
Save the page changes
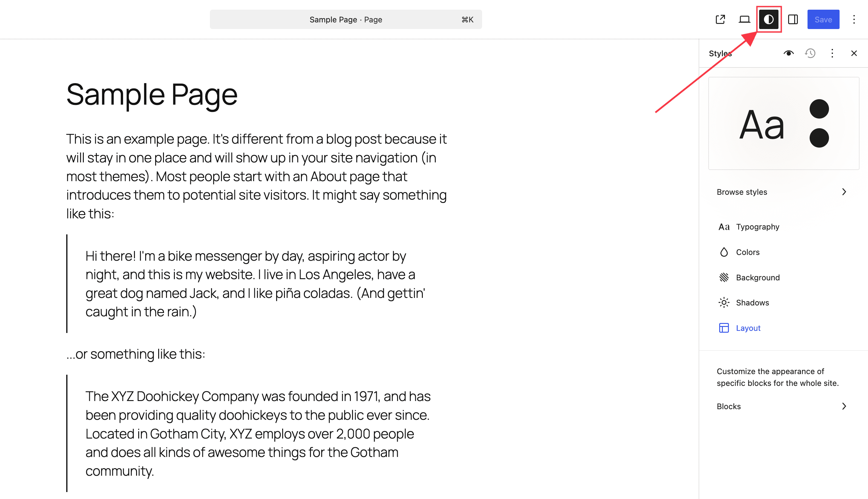823,20
